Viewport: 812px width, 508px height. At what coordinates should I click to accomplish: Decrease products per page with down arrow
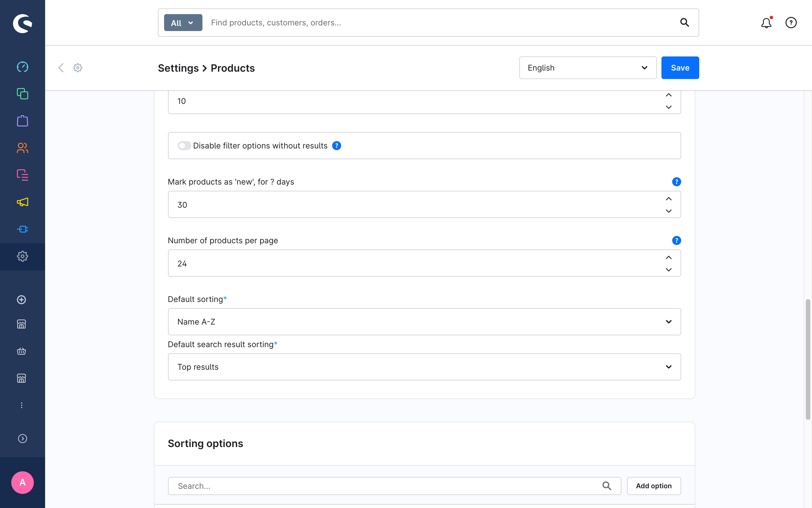[x=669, y=270]
